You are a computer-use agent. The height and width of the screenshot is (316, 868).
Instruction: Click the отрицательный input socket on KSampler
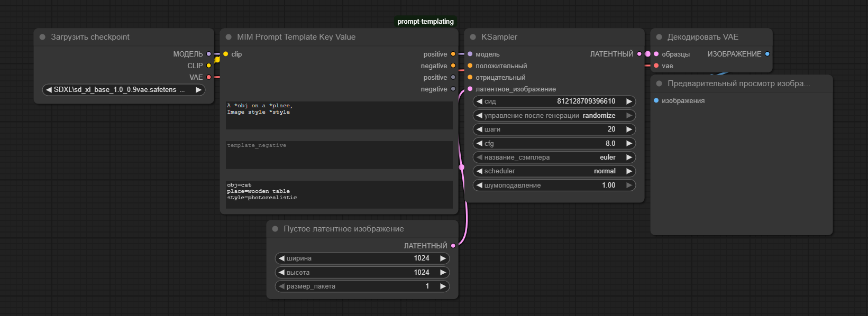pyautogui.click(x=470, y=77)
